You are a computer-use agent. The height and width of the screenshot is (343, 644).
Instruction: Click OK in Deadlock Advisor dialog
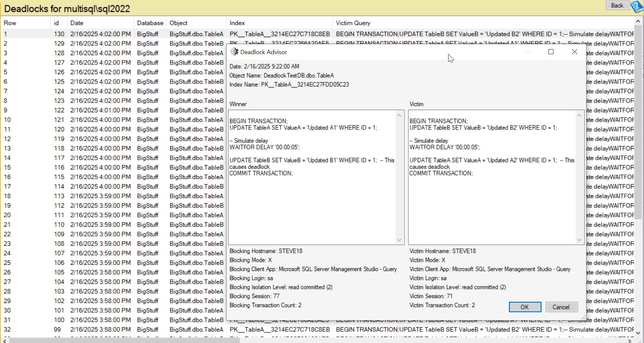[525, 307]
